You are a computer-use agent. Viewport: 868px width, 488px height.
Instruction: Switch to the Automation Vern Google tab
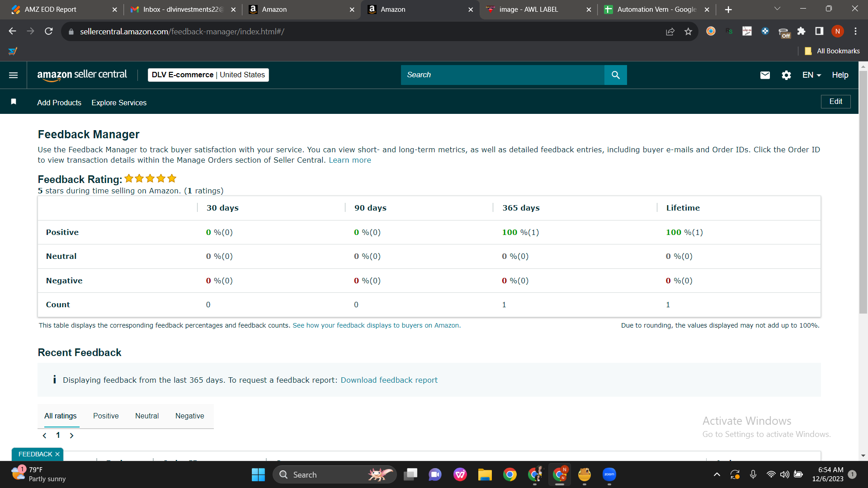(x=656, y=9)
